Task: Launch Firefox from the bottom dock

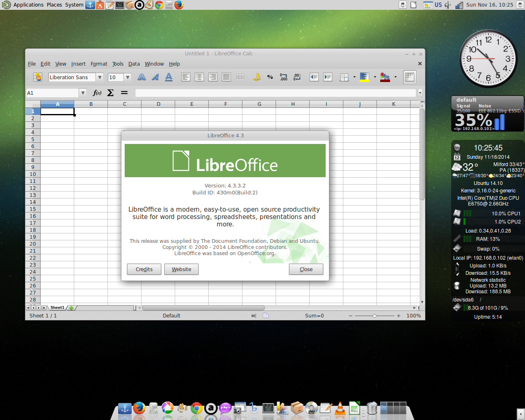Action: pyautogui.click(x=139, y=408)
